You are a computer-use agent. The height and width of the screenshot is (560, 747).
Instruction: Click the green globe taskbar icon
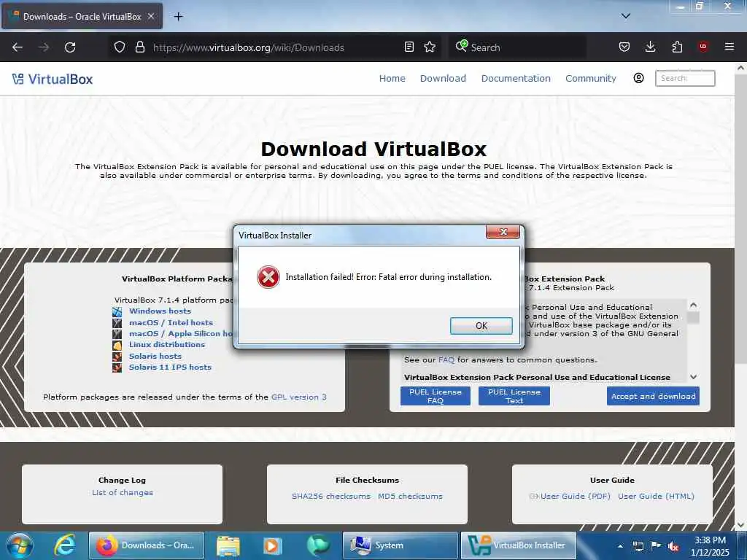(x=318, y=545)
